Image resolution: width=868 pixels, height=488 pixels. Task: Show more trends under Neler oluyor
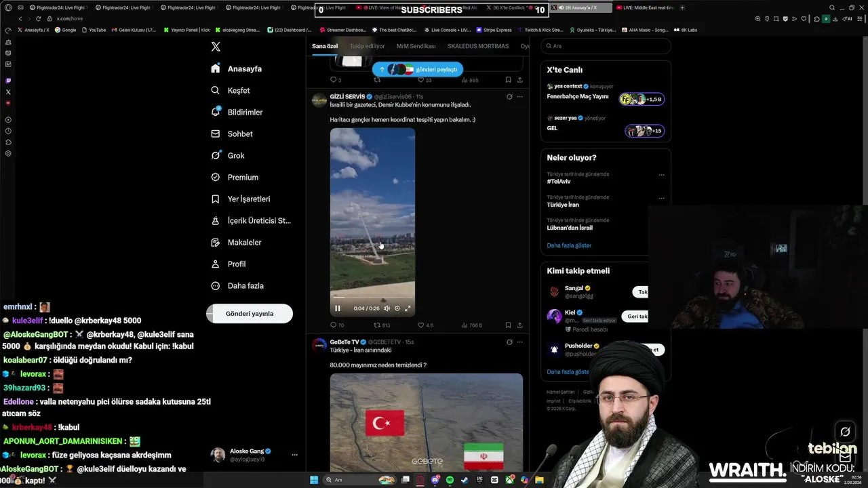[x=569, y=245]
